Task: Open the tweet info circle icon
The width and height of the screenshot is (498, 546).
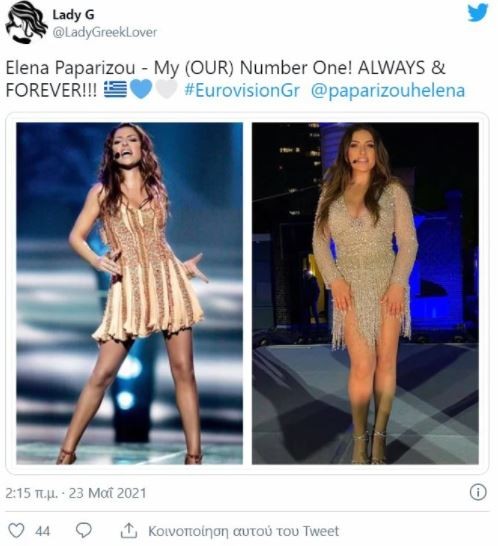Action: point(478,492)
